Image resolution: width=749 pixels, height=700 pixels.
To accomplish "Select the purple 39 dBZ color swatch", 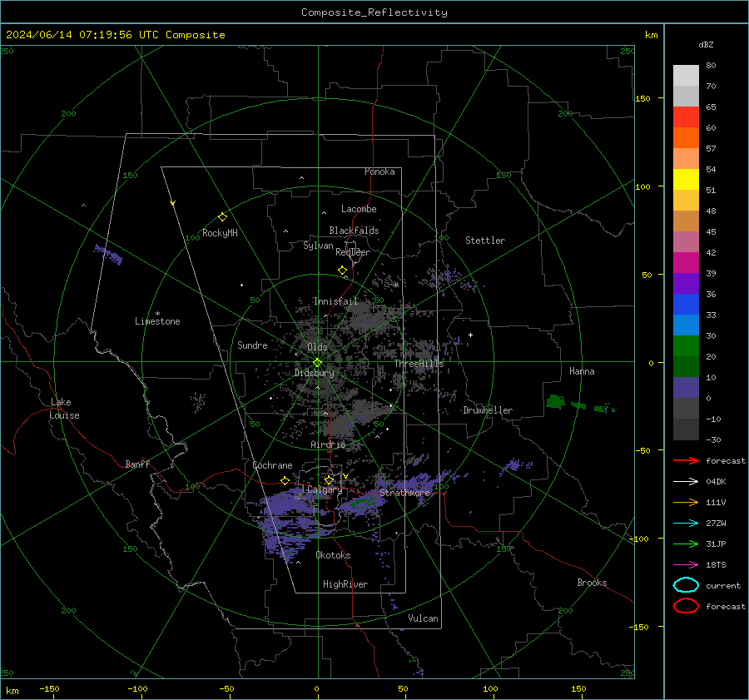I will pos(686,283).
